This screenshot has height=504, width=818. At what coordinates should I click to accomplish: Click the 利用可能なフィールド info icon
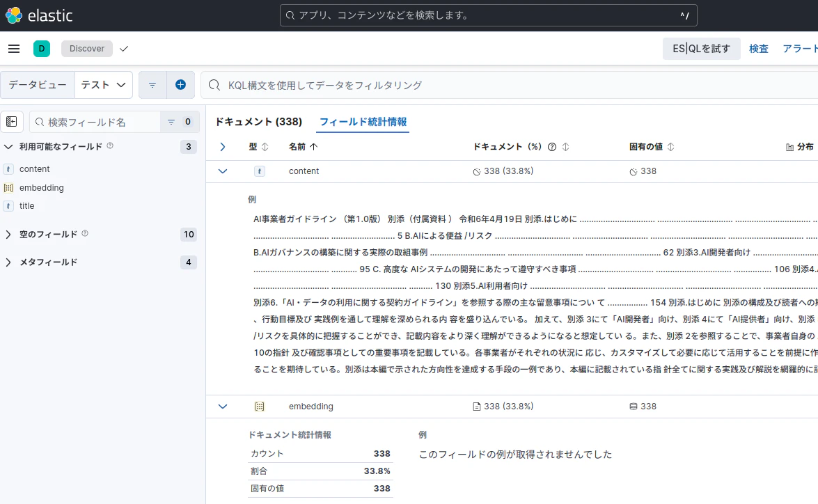(110, 146)
